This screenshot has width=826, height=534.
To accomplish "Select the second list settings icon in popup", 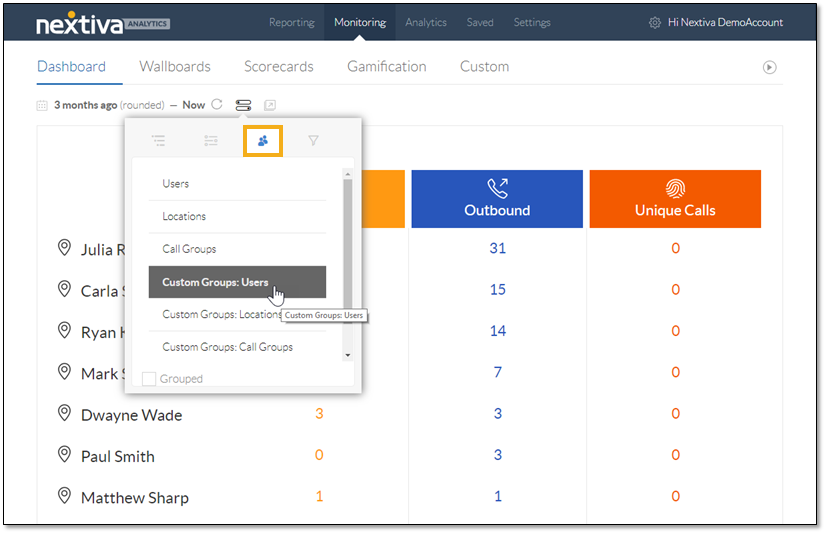I will [211, 141].
